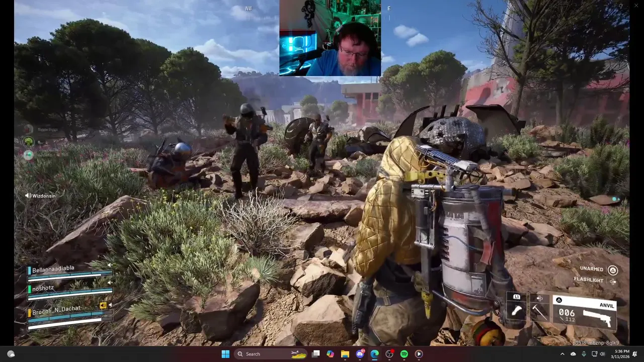The height and width of the screenshot is (362, 644).
Task: Open the Windows Start menu
Action: point(225,354)
